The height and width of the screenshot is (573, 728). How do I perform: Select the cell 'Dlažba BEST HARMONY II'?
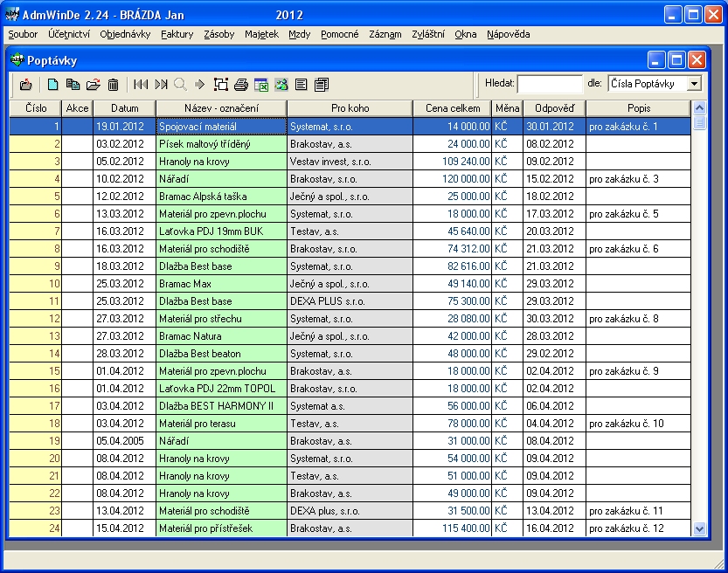(x=221, y=406)
